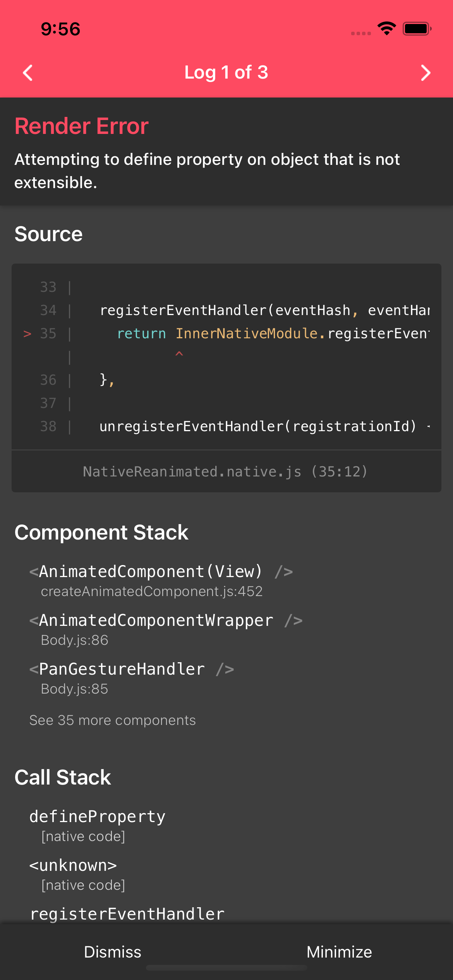Minimize the error log overlay
This screenshot has width=453, height=980.
(339, 952)
